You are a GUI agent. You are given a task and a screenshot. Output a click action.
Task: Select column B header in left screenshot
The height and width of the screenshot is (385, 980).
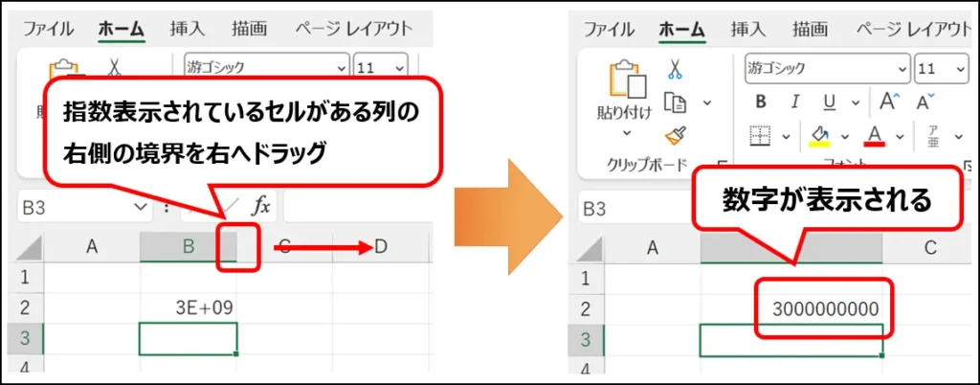click(189, 247)
